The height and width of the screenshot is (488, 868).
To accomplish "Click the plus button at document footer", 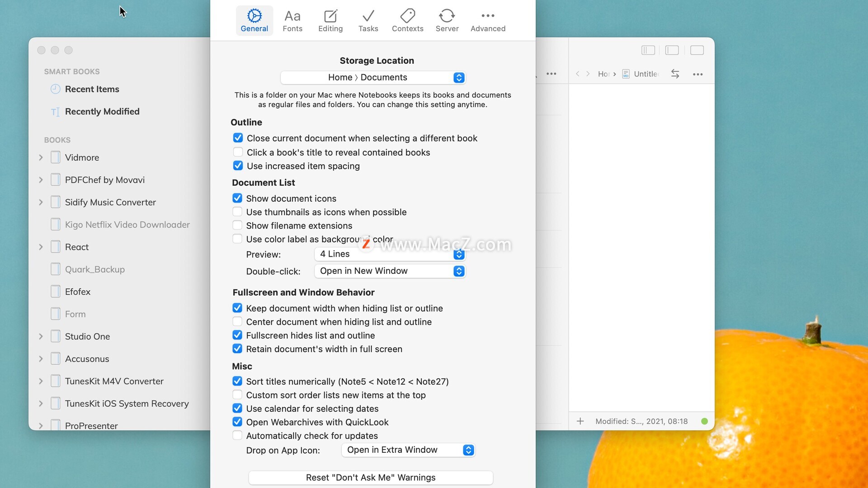I will [x=580, y=421].
